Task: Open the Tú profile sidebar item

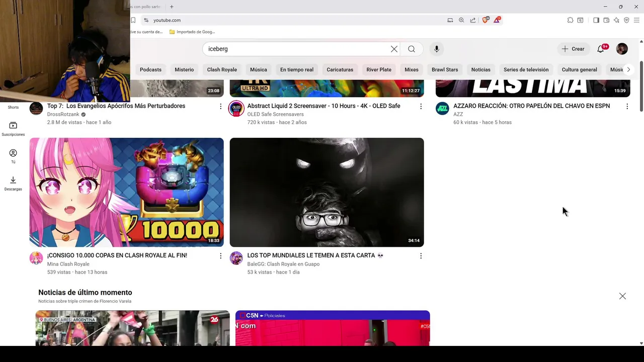Action: coord(13,156)
